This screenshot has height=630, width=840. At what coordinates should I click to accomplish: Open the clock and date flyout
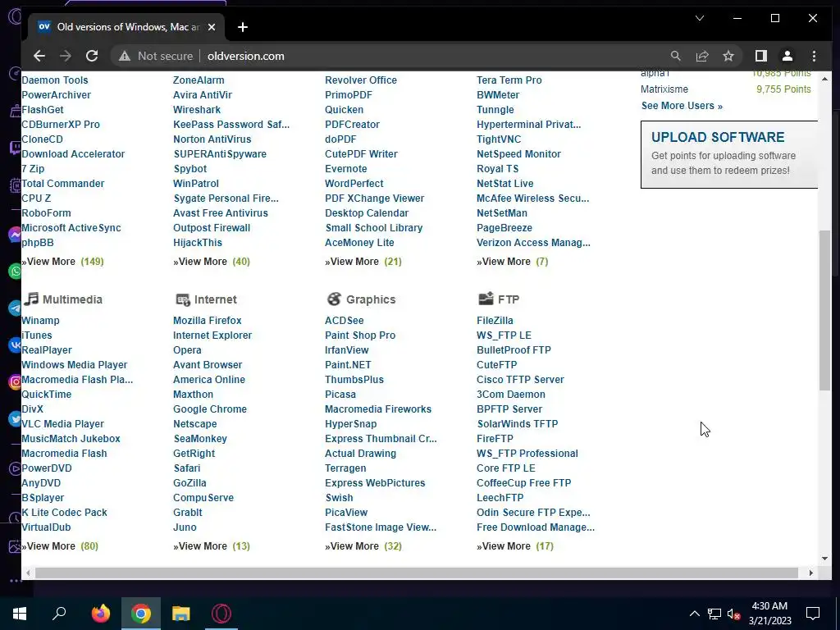[769, 614]
